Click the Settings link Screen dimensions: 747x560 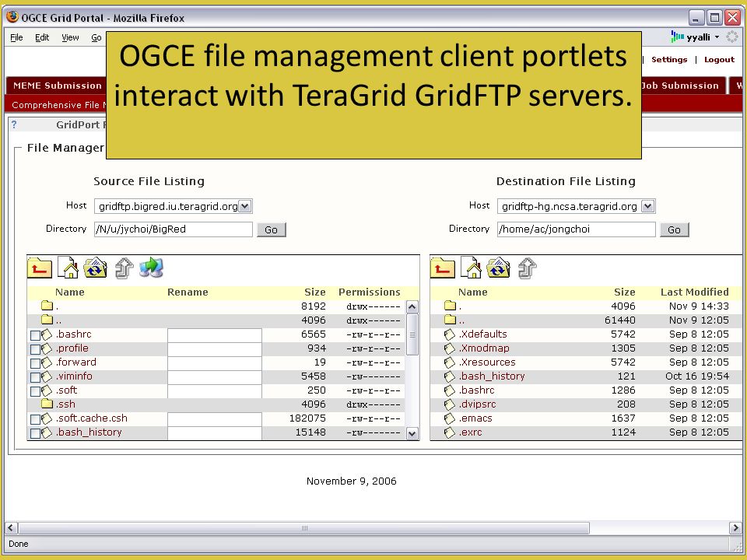click(x=669, y=60)
